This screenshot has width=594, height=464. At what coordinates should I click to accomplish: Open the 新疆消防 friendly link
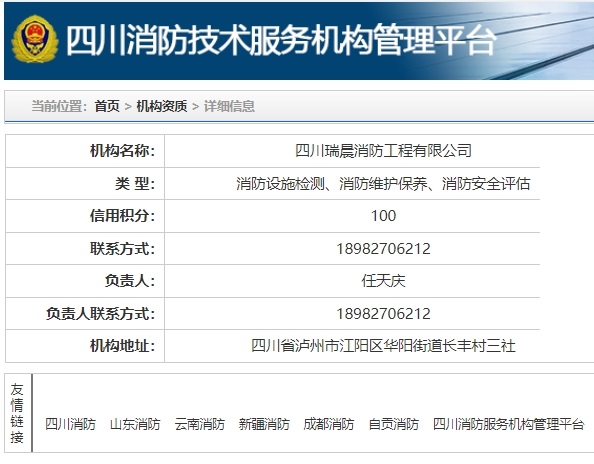[x=264, y=424]
